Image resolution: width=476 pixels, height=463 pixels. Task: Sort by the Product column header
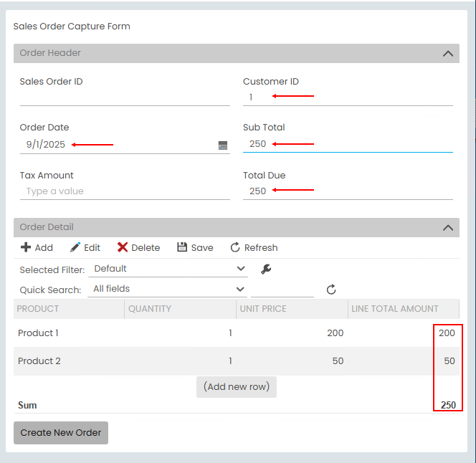point(38,309)
